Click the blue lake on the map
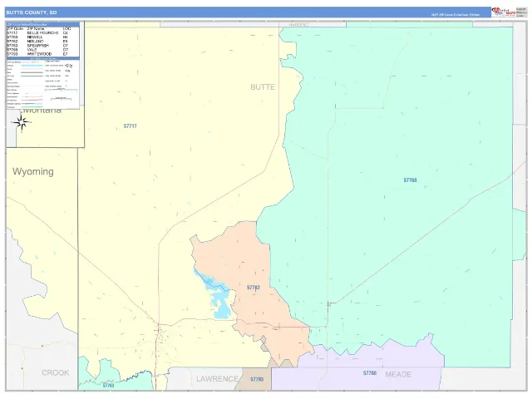This screenshot has width=532, height=399. [216, 294]
